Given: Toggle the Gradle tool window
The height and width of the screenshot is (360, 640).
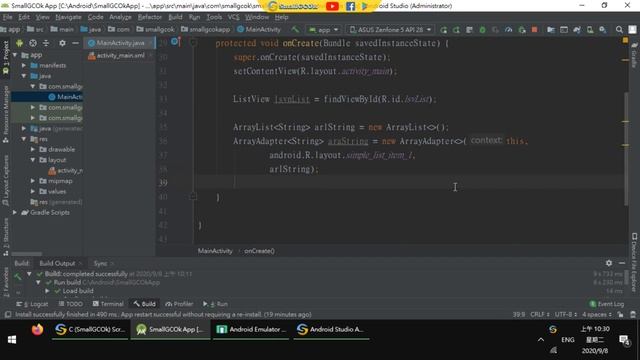Looking at the screenshot, I should pos(634,55).
